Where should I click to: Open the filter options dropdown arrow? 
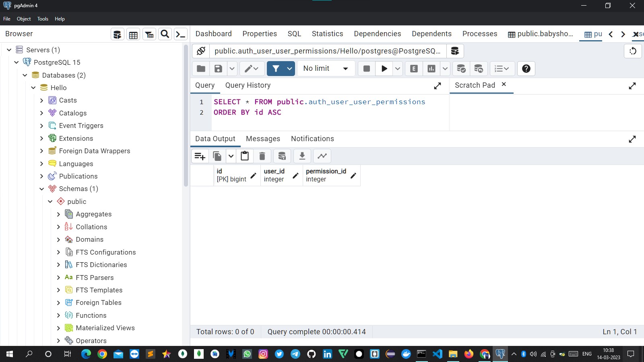(289, 68)
